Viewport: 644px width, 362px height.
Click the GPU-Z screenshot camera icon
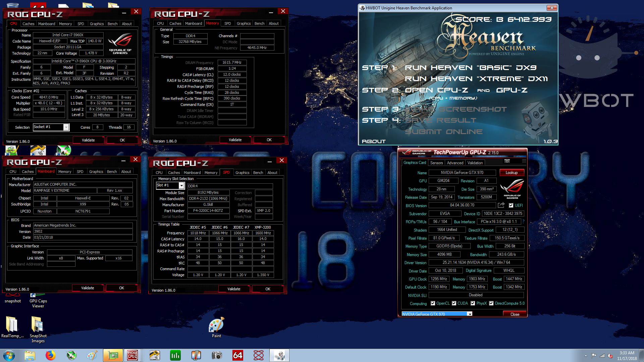pos(507,161)
